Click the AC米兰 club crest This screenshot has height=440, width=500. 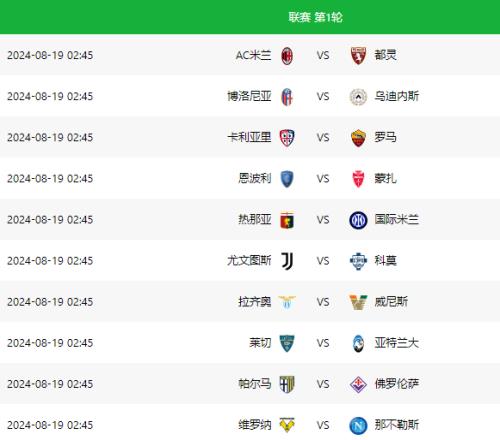click(287, 56)
